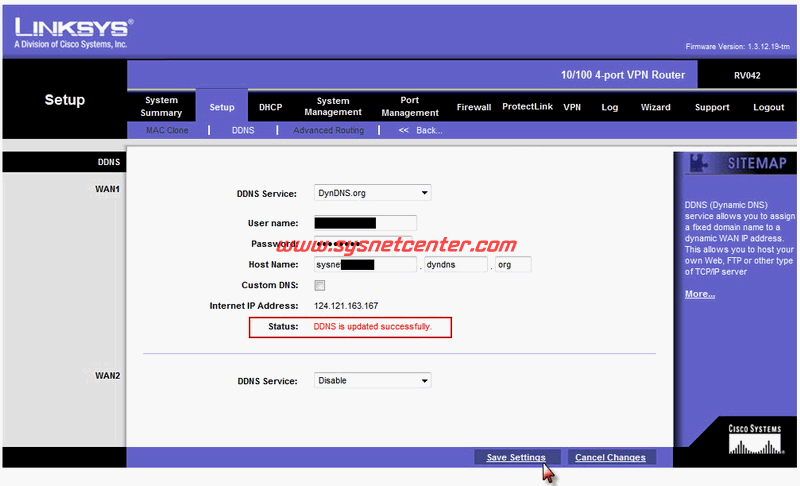Open the MAC Clone submenu

click(167, 131)
